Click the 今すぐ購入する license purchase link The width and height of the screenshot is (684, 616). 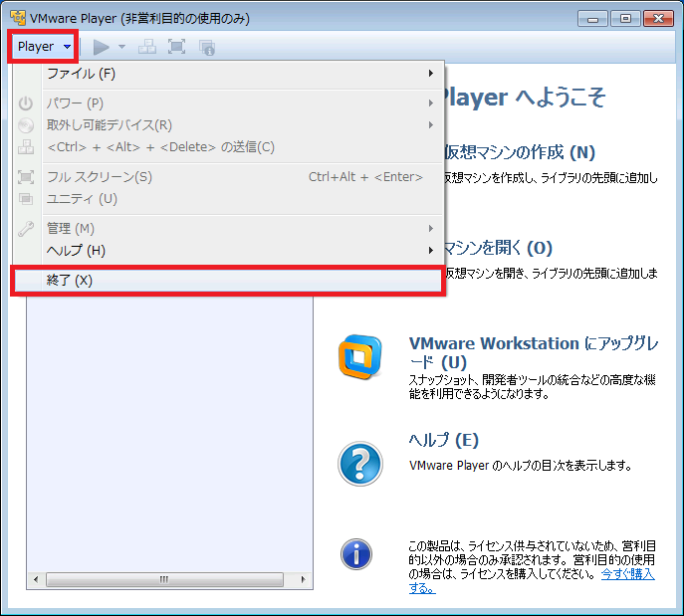(x=627, y=575)
